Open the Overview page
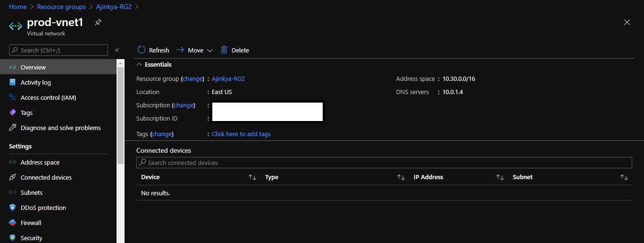Viewport: 644px width, 243px height. (x=58, y=67)
